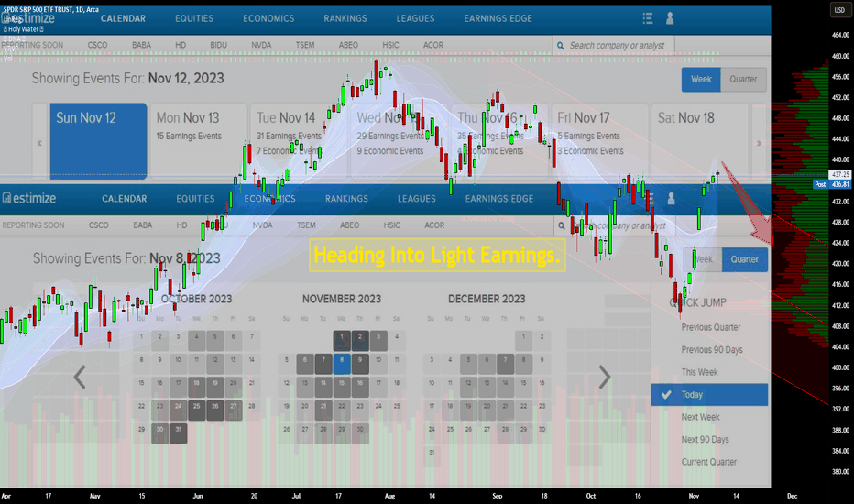Select the Sun Nov 12 day card

(x=99, y=141)
